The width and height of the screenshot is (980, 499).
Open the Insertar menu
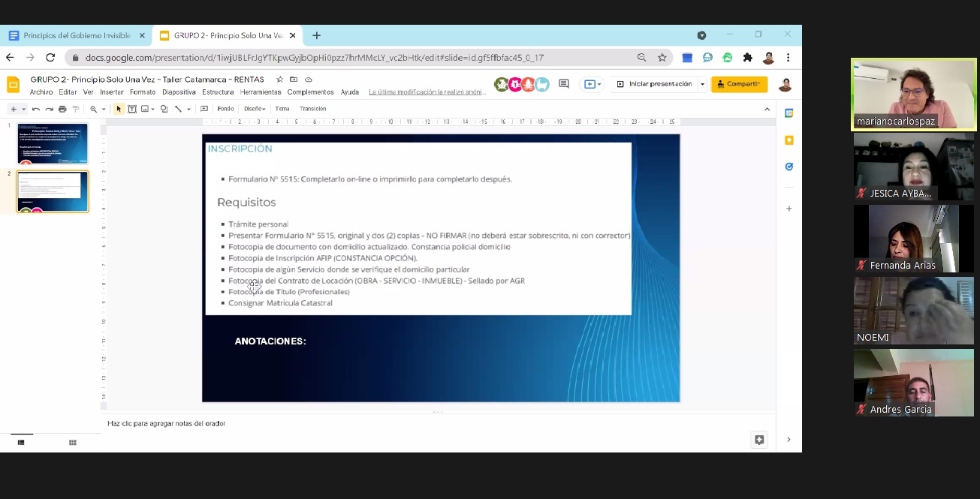coord(111,92)
